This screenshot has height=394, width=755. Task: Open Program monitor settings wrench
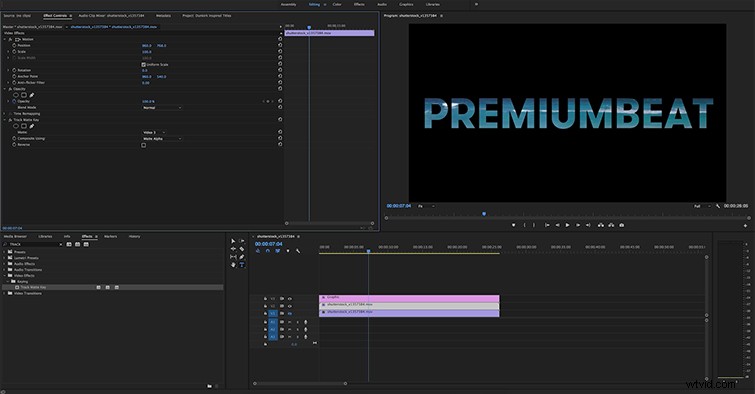coord(718,206)
